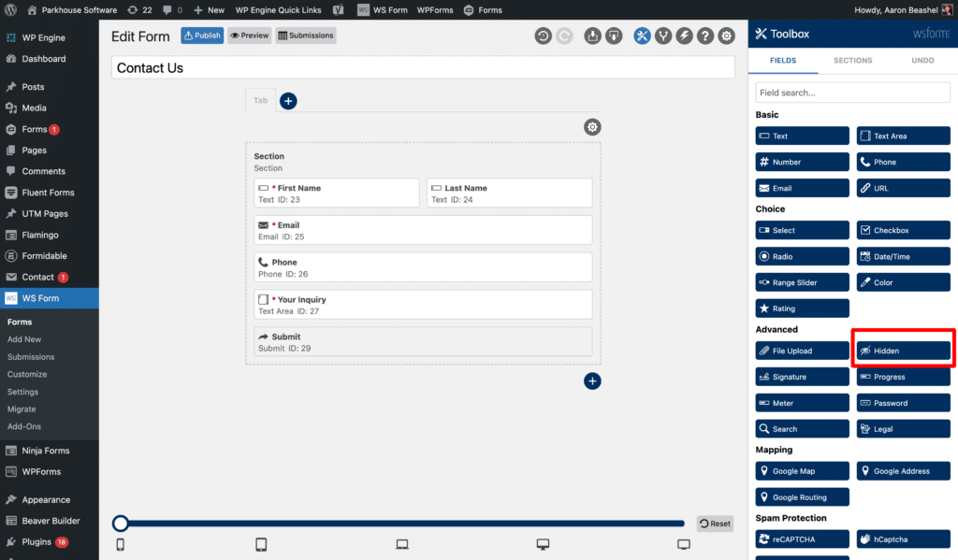This screenshot has width=958, height=560.
Task: Add a Google Map field
Action: [802, 471]
